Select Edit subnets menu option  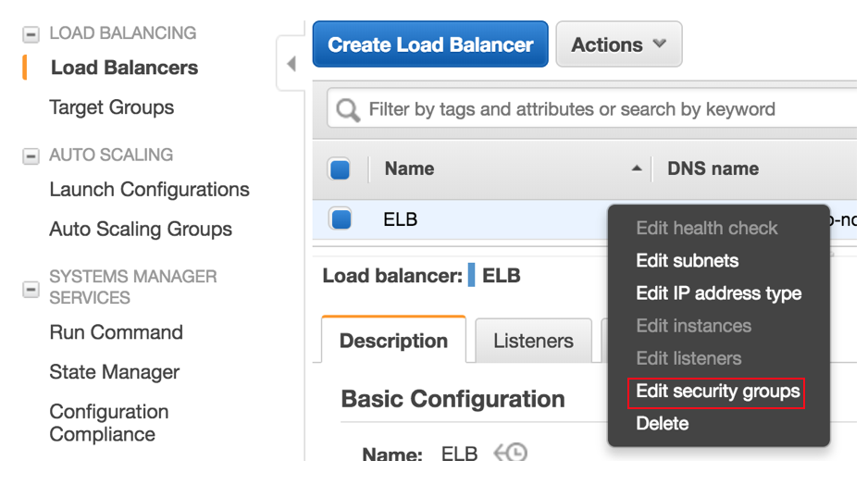pyautogui.click(x=687, y=261)
